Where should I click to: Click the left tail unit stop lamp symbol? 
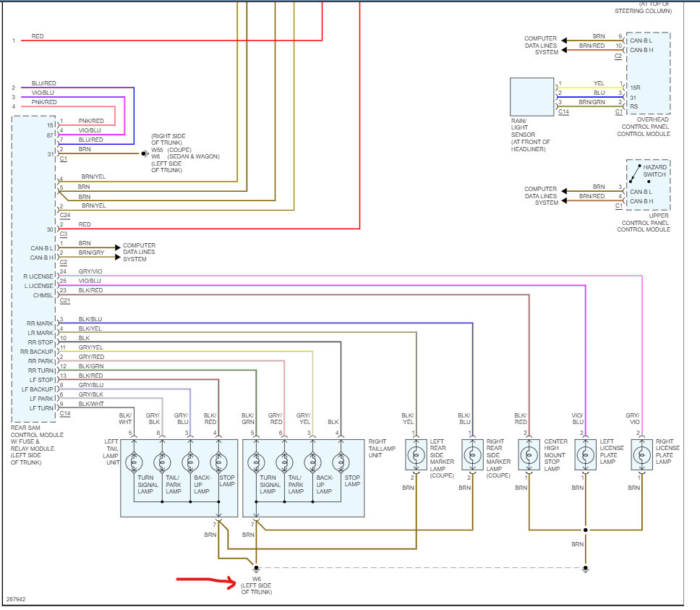218,462
